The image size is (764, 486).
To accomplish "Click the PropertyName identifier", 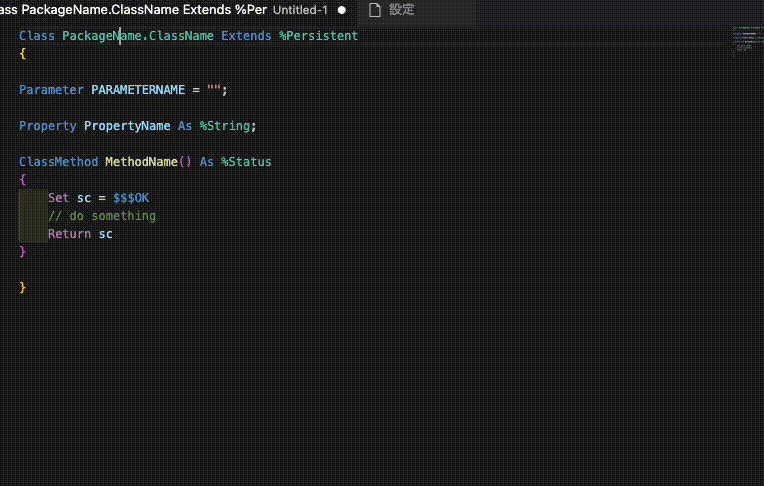I will [127, 126].
